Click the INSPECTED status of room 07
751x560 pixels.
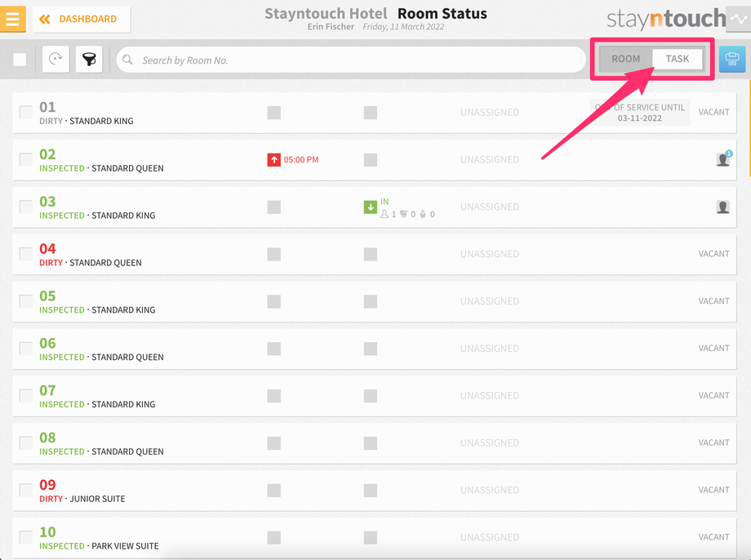pyautogui.click(x=62, y=404)
